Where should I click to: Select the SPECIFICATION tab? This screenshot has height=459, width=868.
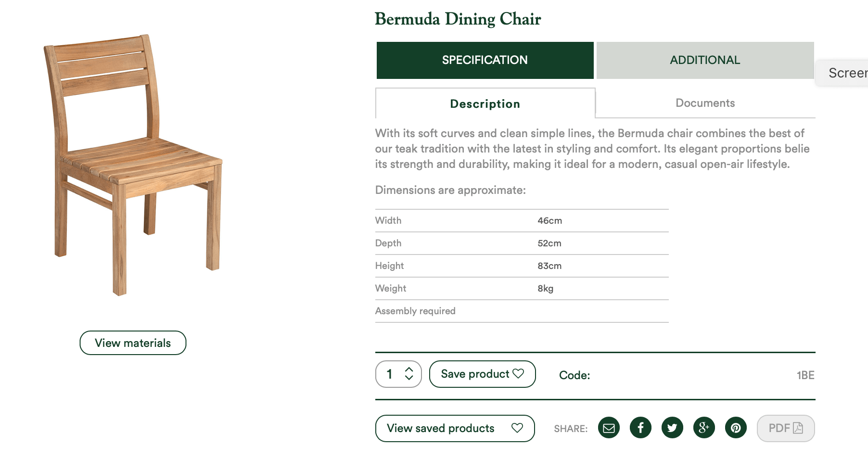pos(485,60)
